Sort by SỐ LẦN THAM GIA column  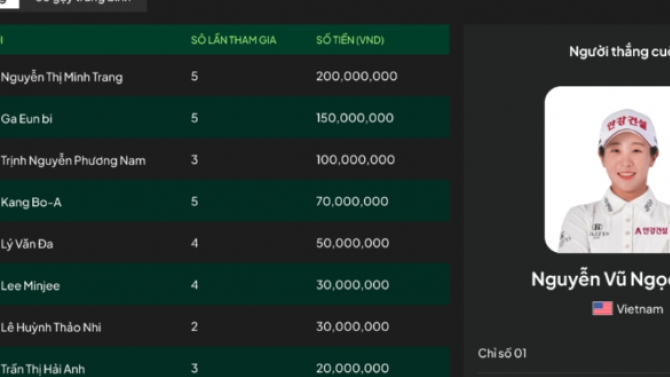[233, 40]
